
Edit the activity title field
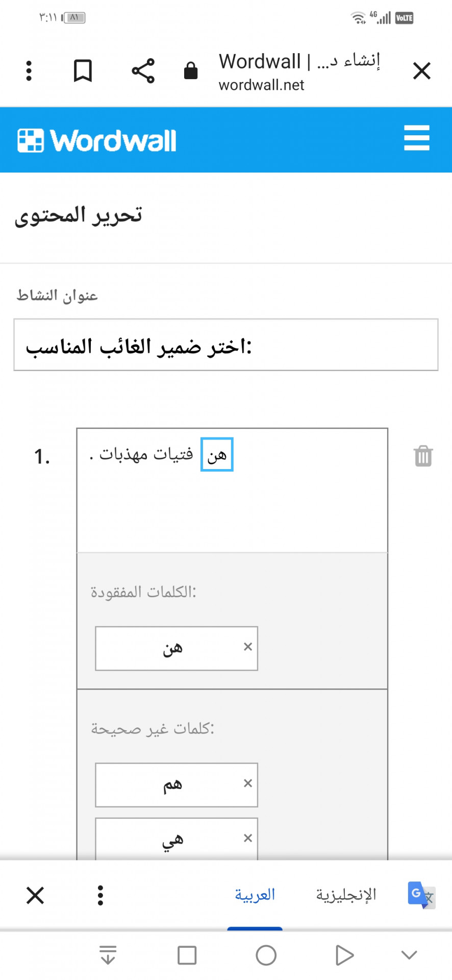[x=226, y=345]
